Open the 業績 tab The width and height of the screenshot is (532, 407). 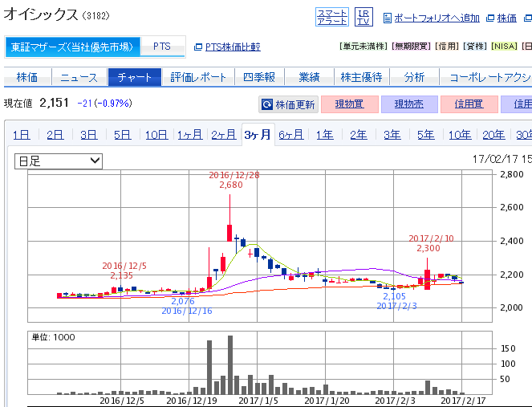pyautogui.click(x=309, y=77)
